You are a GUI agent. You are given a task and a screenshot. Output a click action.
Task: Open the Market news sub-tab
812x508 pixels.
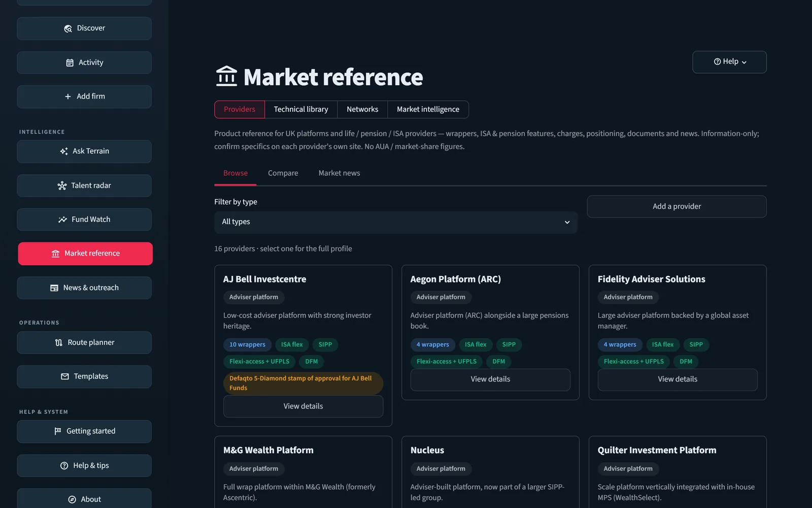(x=340, y=173)
